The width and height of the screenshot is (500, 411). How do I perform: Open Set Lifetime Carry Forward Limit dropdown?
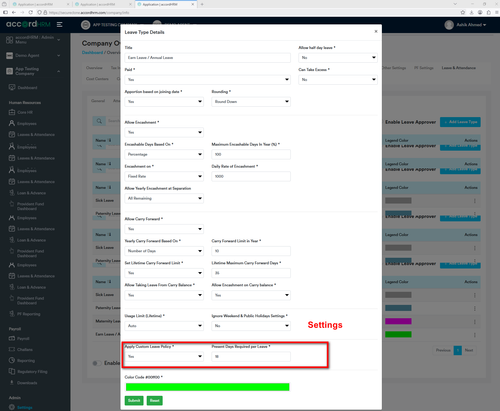point(164,273)
